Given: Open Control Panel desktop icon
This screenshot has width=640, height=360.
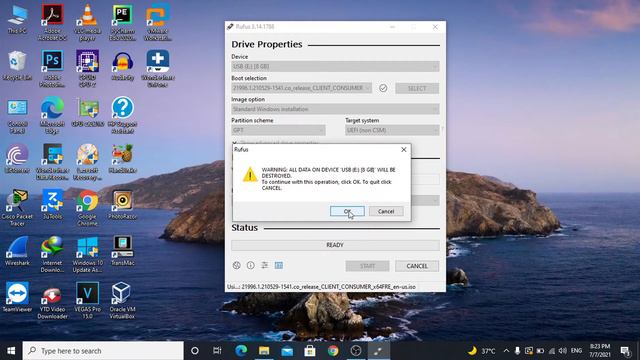Looking at the screenshot, I should pos(17,116).
